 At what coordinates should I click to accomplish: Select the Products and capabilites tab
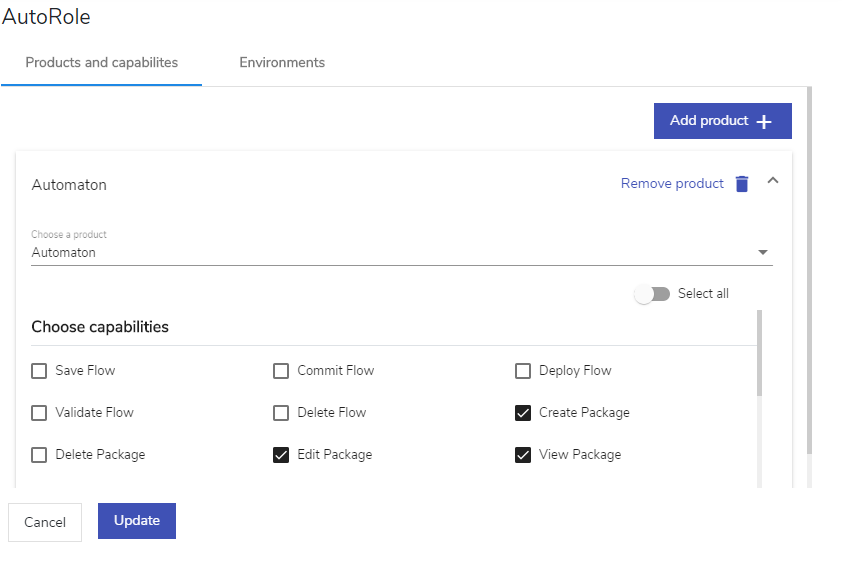click(x=101, y=63)
